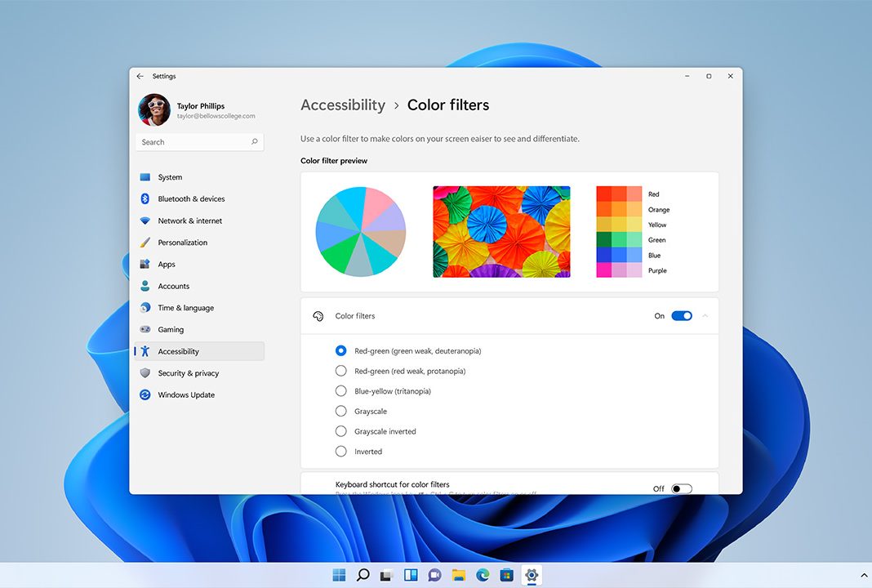Click the Search settings input field
This screenshot has height=588, width=872.
point(199,142)
